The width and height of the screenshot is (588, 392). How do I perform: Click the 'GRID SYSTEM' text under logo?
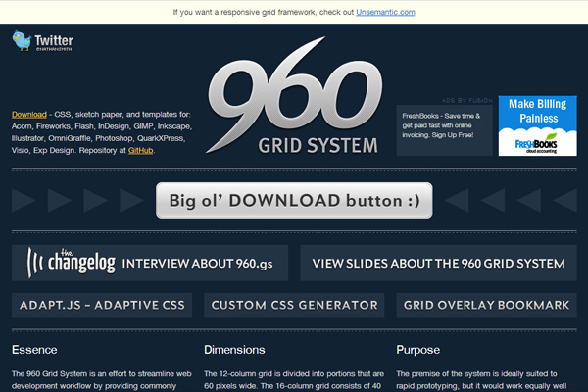[x=318, y=146]
